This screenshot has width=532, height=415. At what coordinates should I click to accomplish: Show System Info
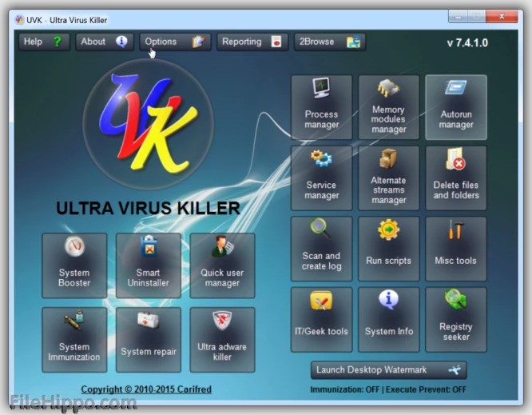coord(388,319)
